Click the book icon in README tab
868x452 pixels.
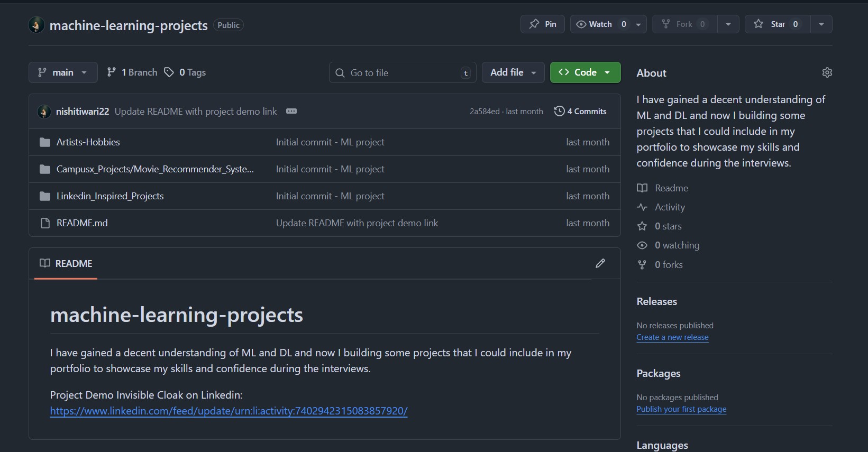point(45,263)
